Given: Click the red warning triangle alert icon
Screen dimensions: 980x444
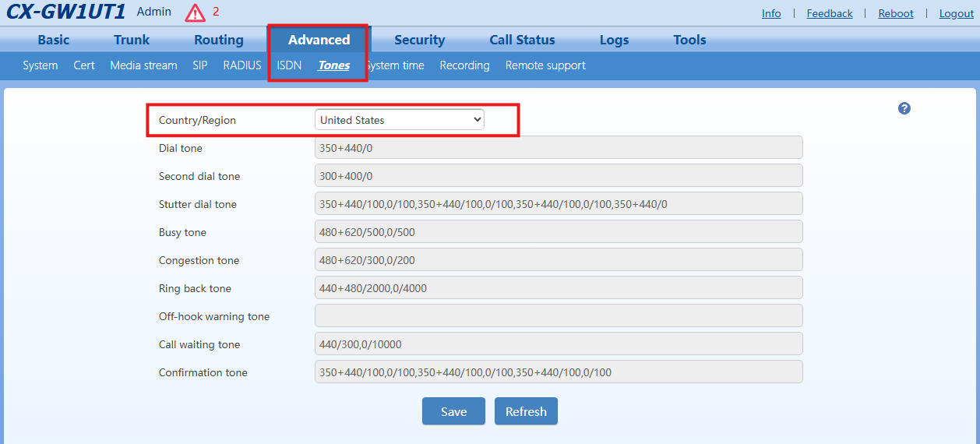Looking at the screenshot, I should 195,13.
